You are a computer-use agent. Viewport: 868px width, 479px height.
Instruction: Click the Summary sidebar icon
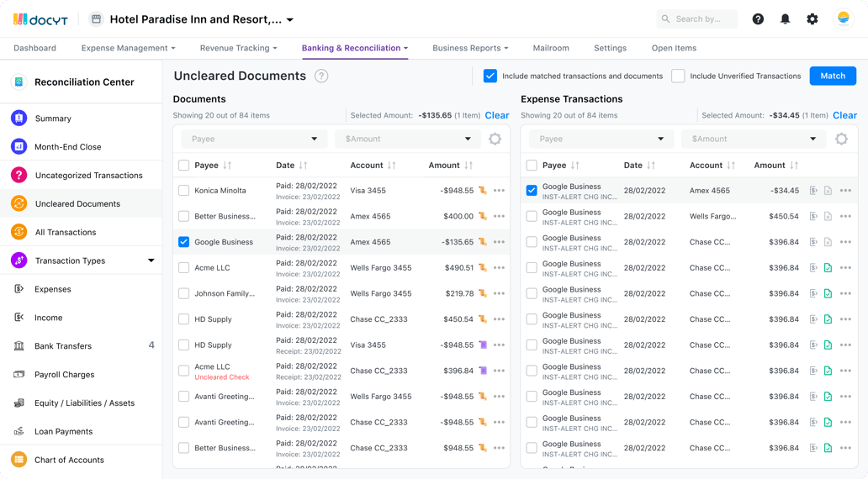pyautogui.click(x=19, y=118)
